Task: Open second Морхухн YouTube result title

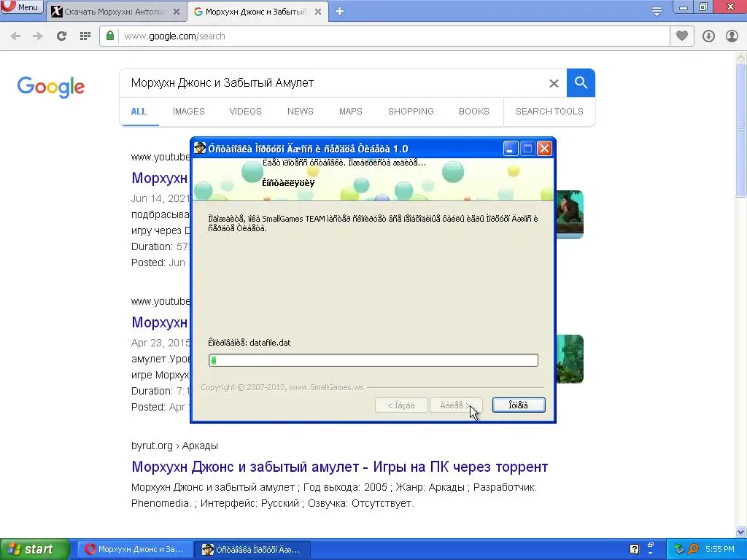Action: click(160, 322)
